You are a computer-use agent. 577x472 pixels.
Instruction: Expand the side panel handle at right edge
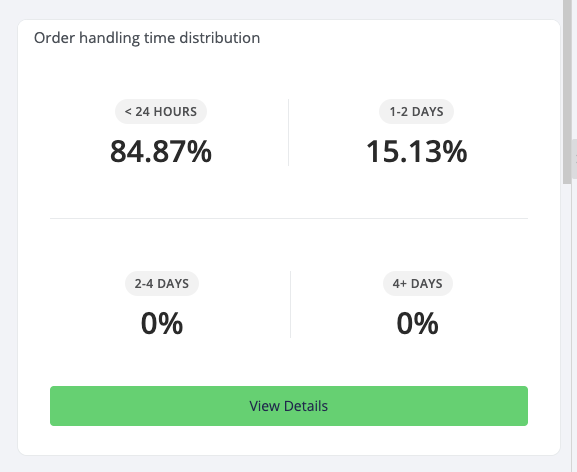pos(574,159)
